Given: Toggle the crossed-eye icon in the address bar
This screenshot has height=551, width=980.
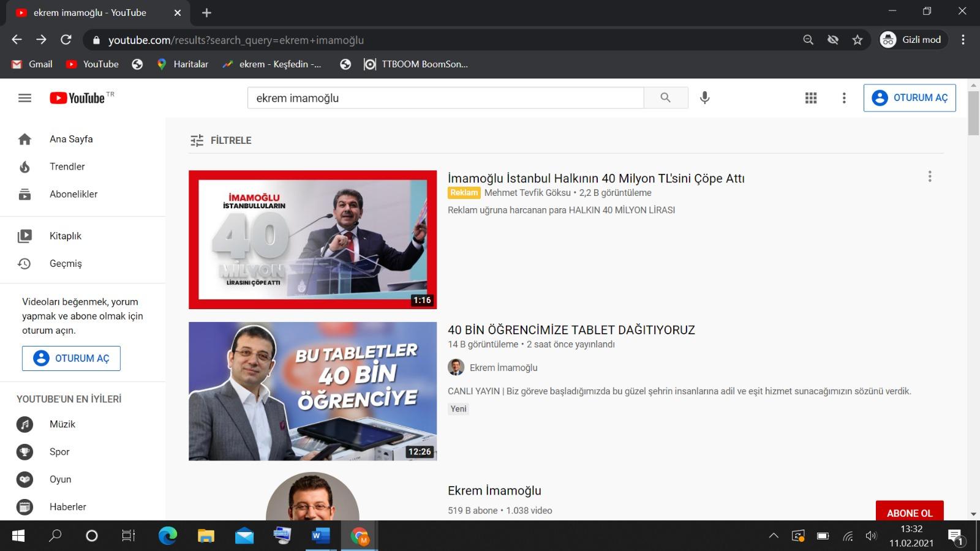Looking at the screenshot, I should (x=832, y=39).
